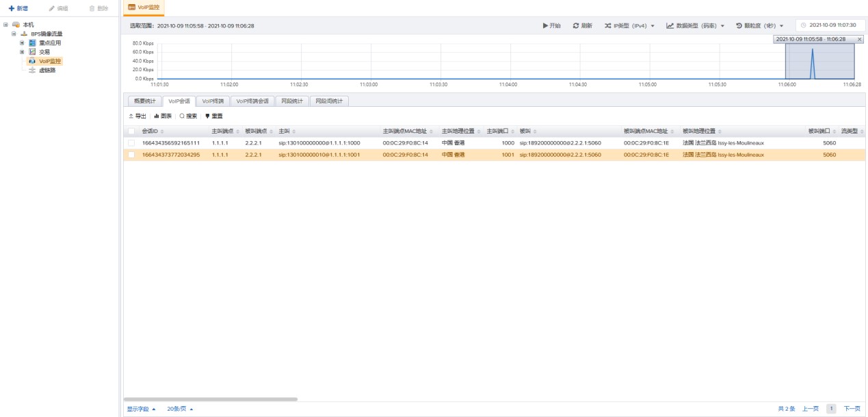Screen dimensions: 868x417
Task: Click the 编辑 pencil button
Action: 58,8
